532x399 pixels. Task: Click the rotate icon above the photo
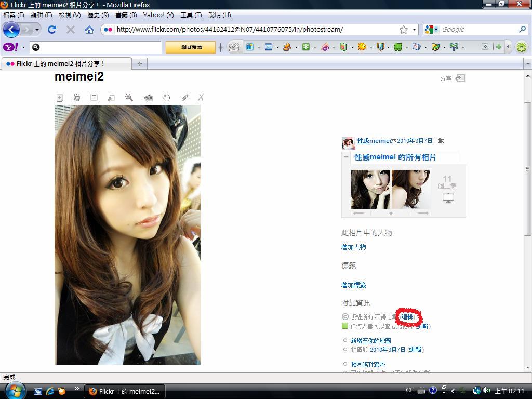166,98
